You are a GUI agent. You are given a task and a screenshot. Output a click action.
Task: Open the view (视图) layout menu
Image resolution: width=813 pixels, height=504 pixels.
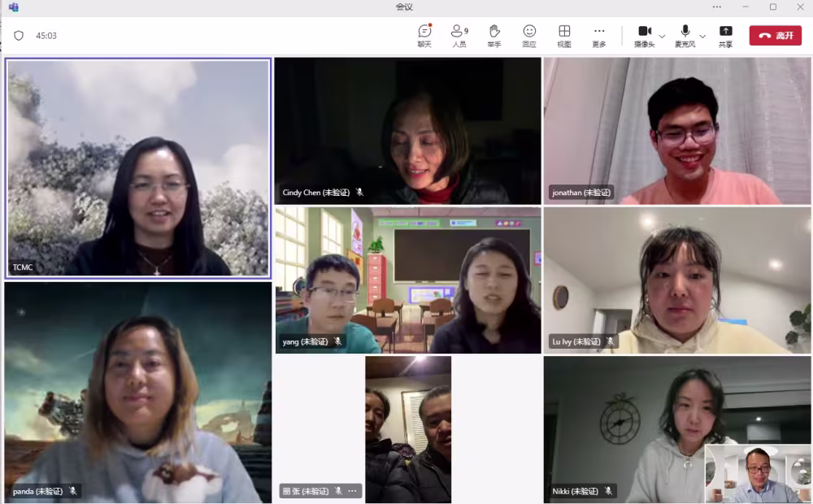pyautogui.click(x=564, y=35)
